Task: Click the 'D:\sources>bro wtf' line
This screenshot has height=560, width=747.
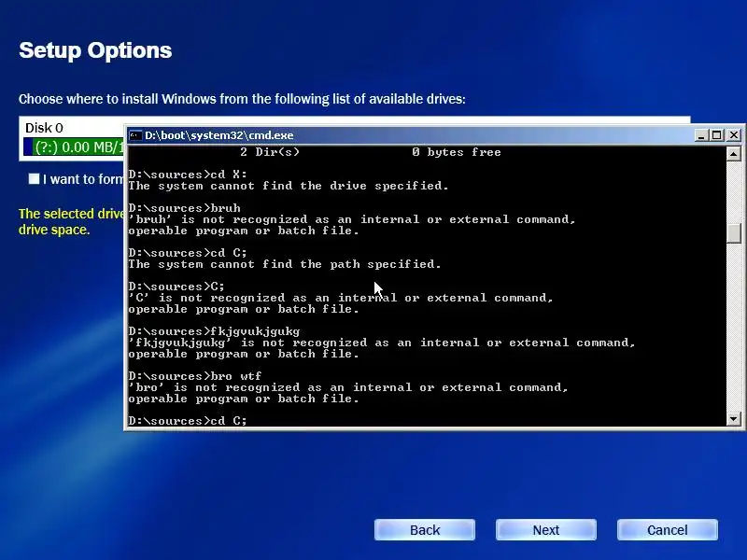Action: pyautogui.click(x=195, y=376)
